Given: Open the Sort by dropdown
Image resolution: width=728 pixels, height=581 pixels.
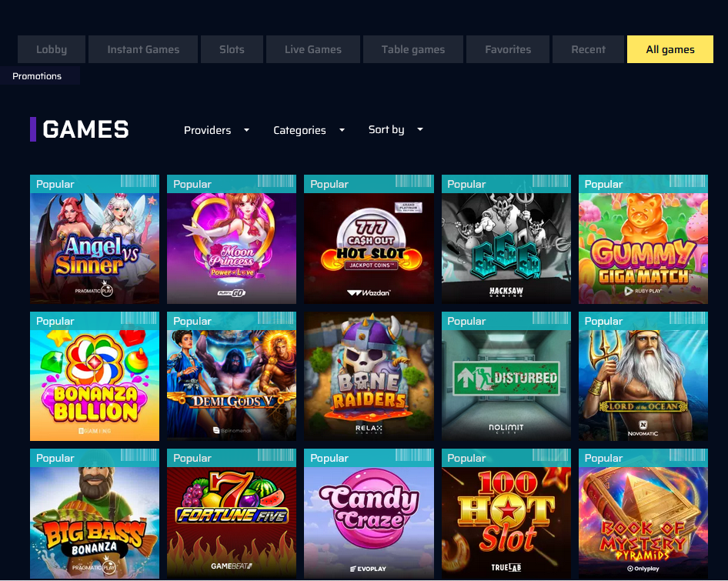Looking at the screenshot, I should click(x=396, y=129).
